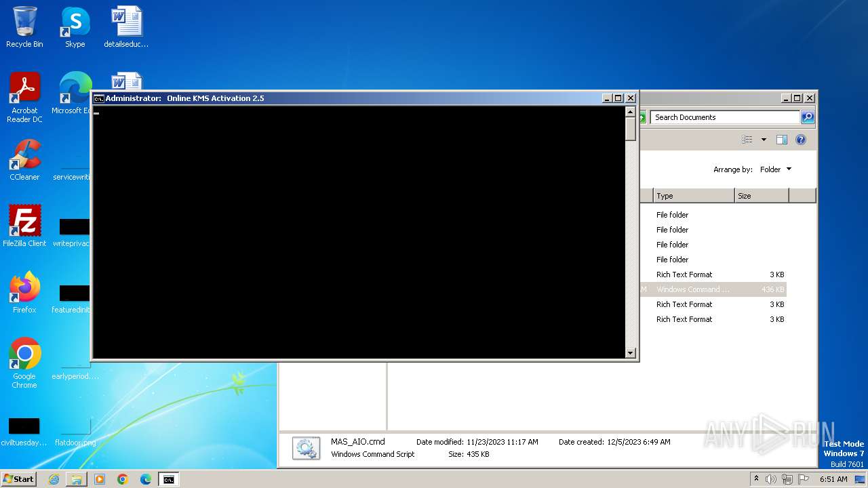Click the console scrollbar thumb
The width and height of the screenshot is (868, 488).
630,129
